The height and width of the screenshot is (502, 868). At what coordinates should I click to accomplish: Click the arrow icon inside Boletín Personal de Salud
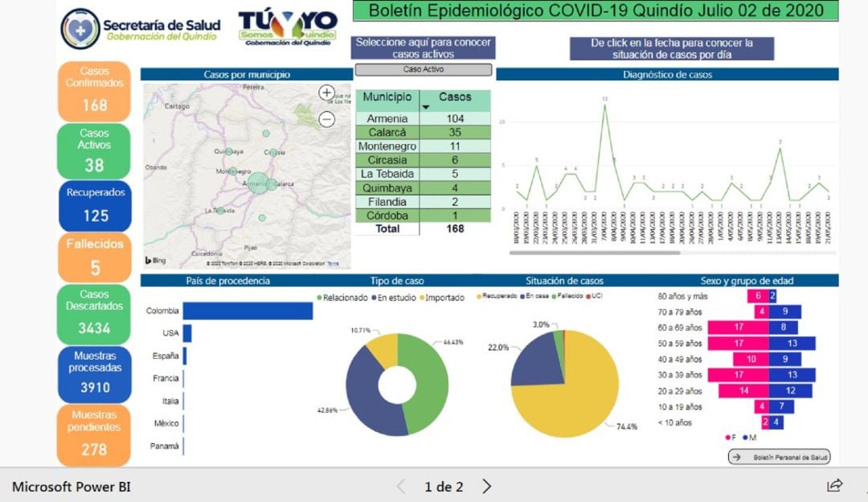pos(737,457)
